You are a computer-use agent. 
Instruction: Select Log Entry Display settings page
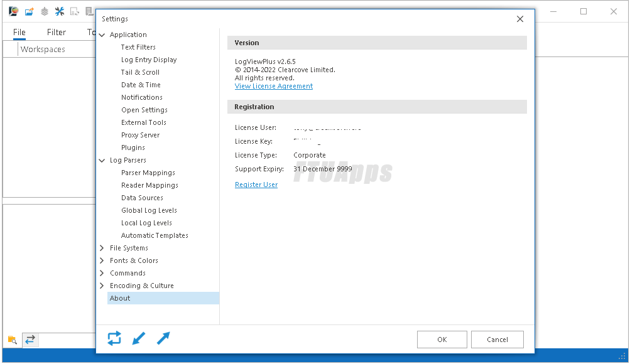point(149,60)
